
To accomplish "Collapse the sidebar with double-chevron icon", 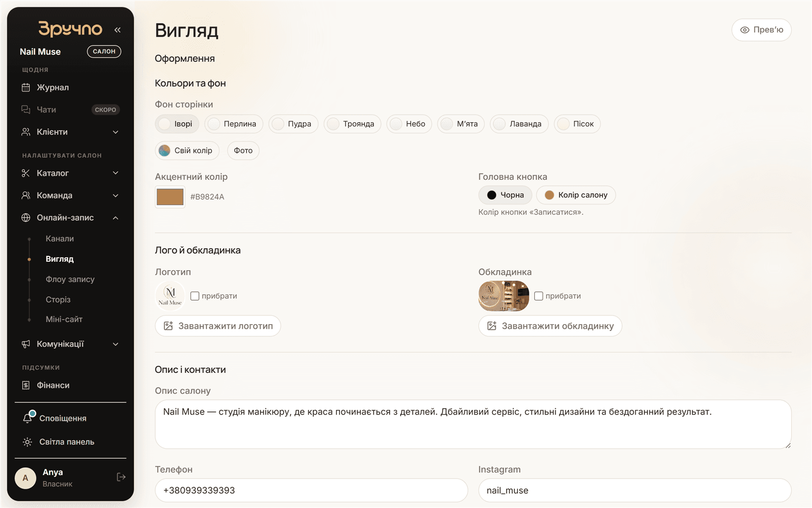I will (118, 30).
